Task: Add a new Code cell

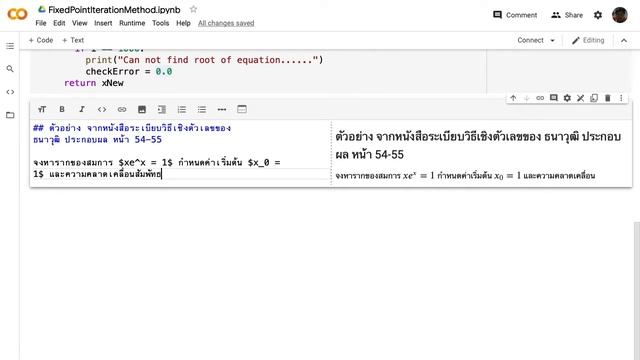Action: (41, 40)
